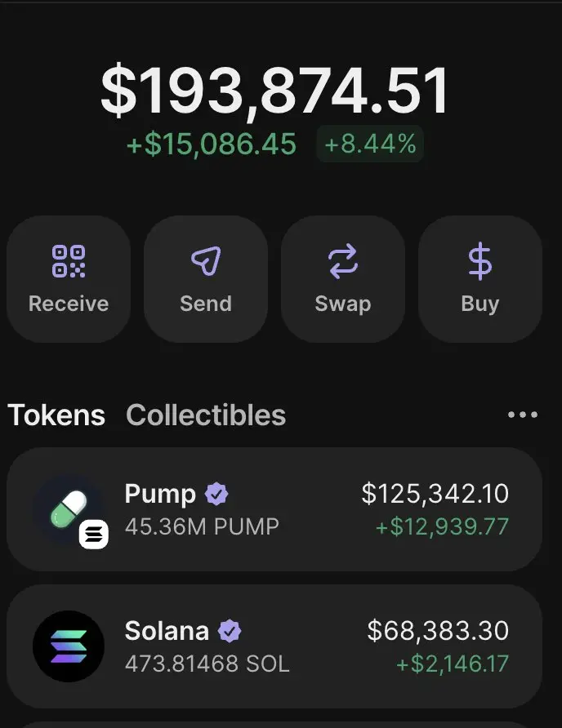Open the Pump token value $125,342.10
Viewport: 562px width, 728px height.
pos(435,494)
